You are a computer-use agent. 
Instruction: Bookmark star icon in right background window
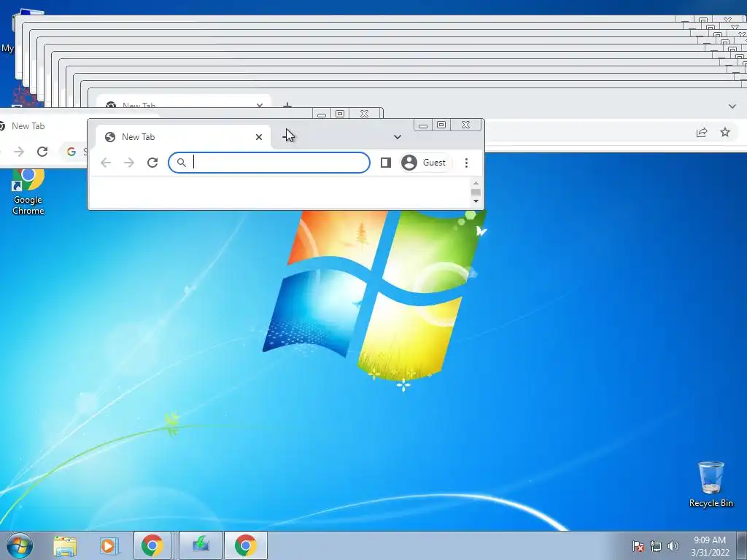tap(725, 133)
